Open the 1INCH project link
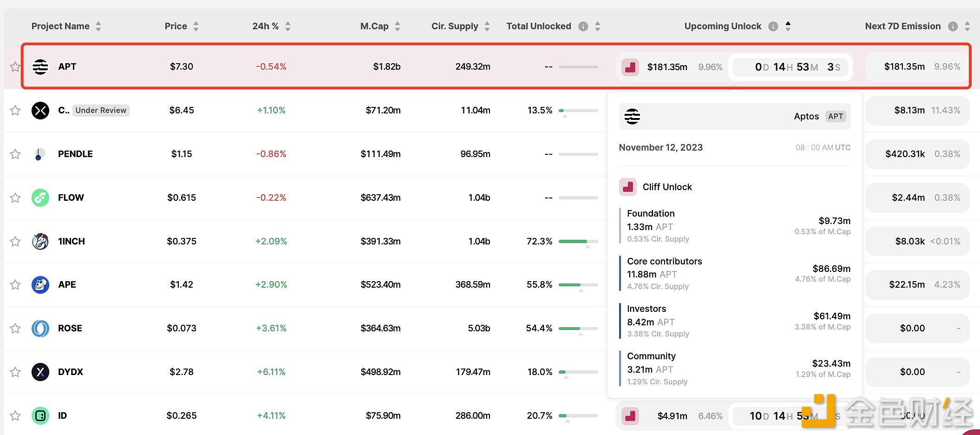 pyautogui.click(x=72, y=242)
